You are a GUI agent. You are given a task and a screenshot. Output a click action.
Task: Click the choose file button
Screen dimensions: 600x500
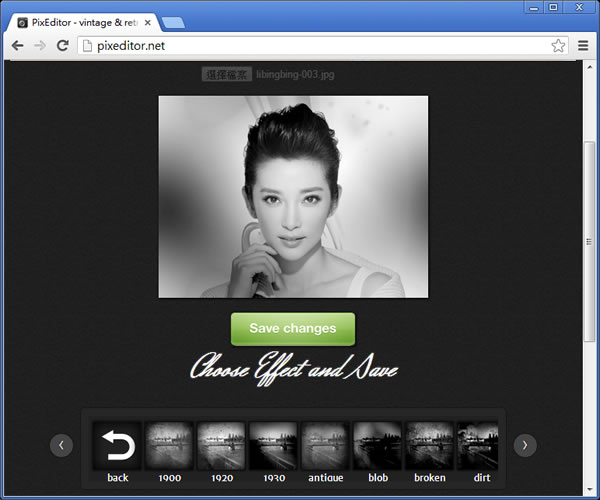tap(226, 74)
